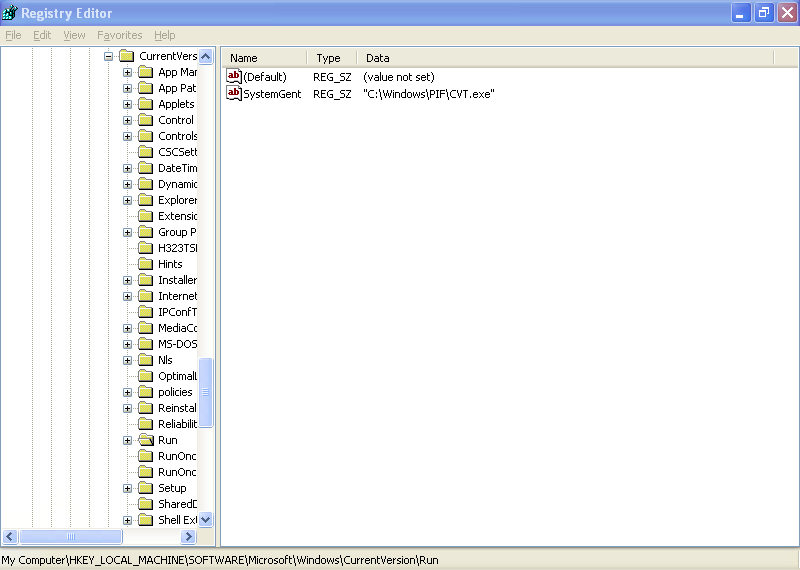The width and height of the screenshot is (800, 570).
Task: Click the Extensions folder icon
Action: tap(146, 216)
